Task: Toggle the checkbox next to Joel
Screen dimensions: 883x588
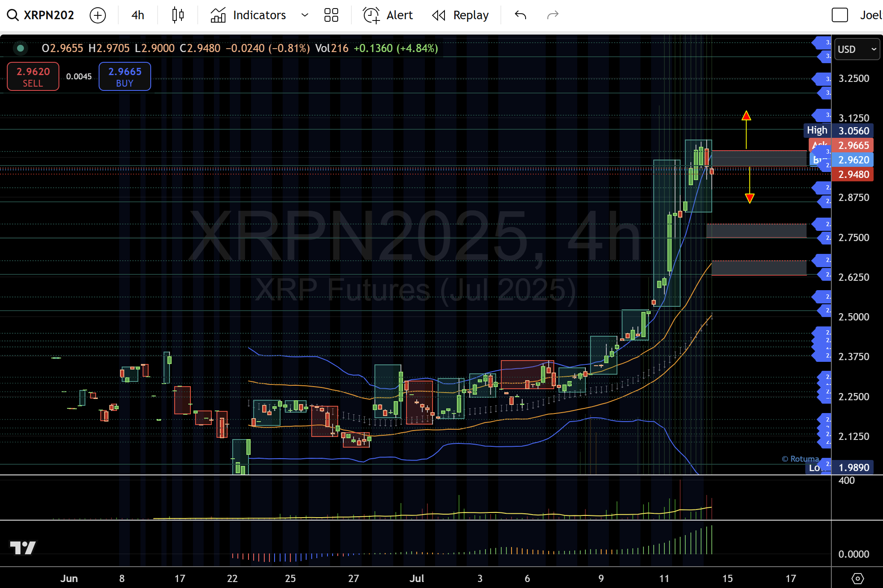Action: coord(839,15)
